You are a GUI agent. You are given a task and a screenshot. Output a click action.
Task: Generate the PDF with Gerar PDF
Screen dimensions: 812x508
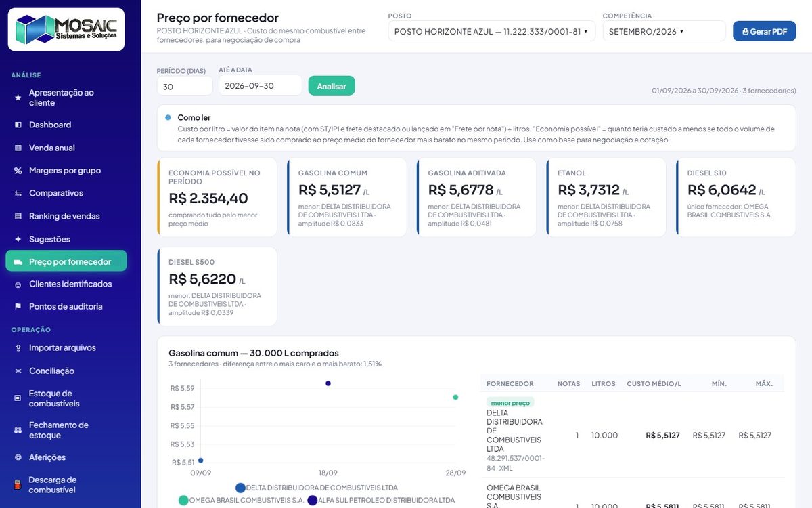764,31
